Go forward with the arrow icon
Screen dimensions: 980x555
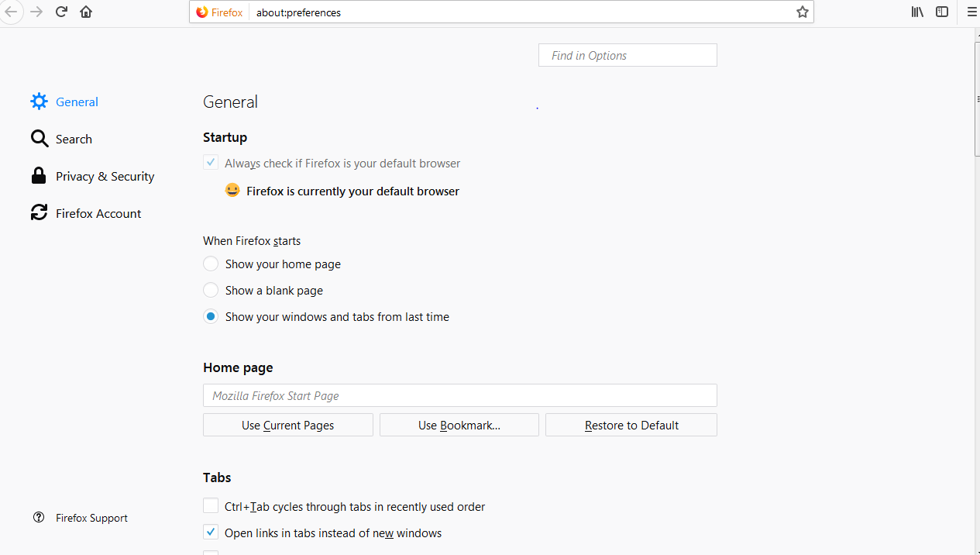(x=36, y=12)
